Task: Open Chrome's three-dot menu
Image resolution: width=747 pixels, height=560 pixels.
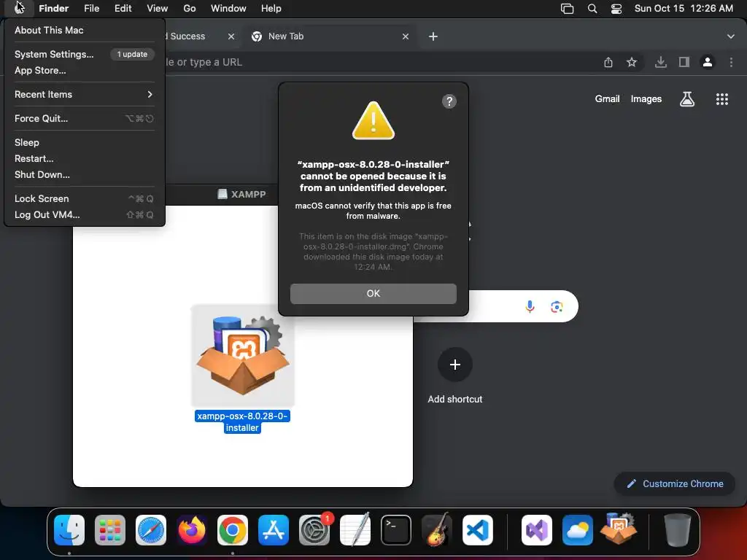Action: point(731,63)
